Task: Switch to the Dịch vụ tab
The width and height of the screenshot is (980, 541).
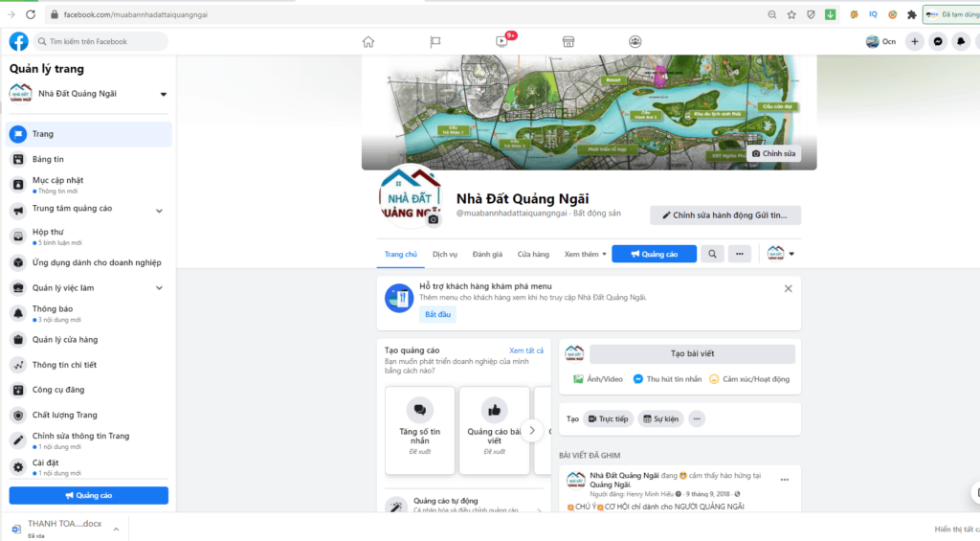Action: point(445,254)
